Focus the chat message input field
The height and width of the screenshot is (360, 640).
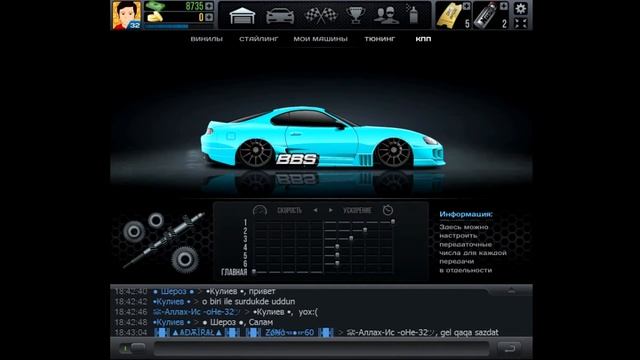[321, 348]
